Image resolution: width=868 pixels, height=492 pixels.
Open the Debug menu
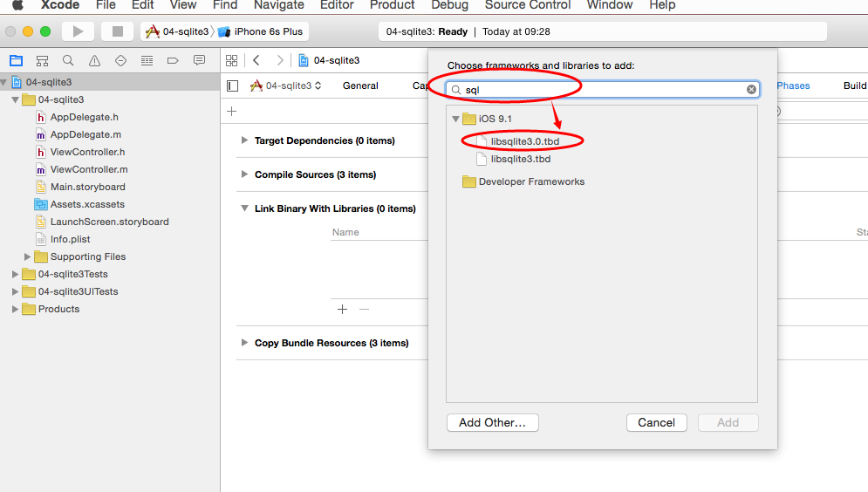[x=449, y=5]
